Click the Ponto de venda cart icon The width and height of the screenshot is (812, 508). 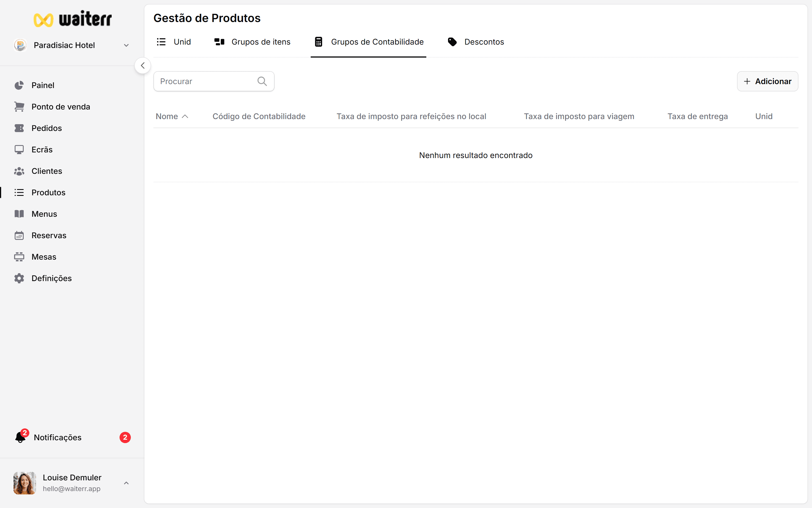tap(19, 107)
